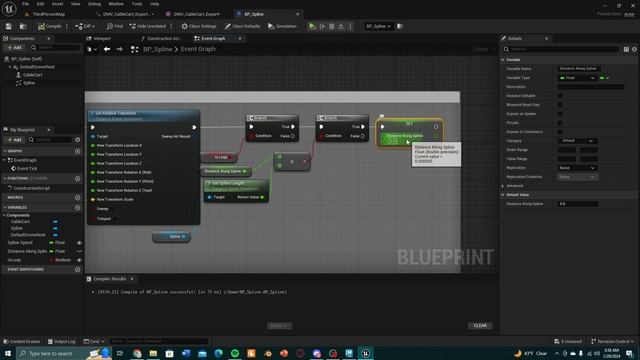The image size is (640, 360).
Task: Clear compiler results with CLEAR button
Action: 480,326
